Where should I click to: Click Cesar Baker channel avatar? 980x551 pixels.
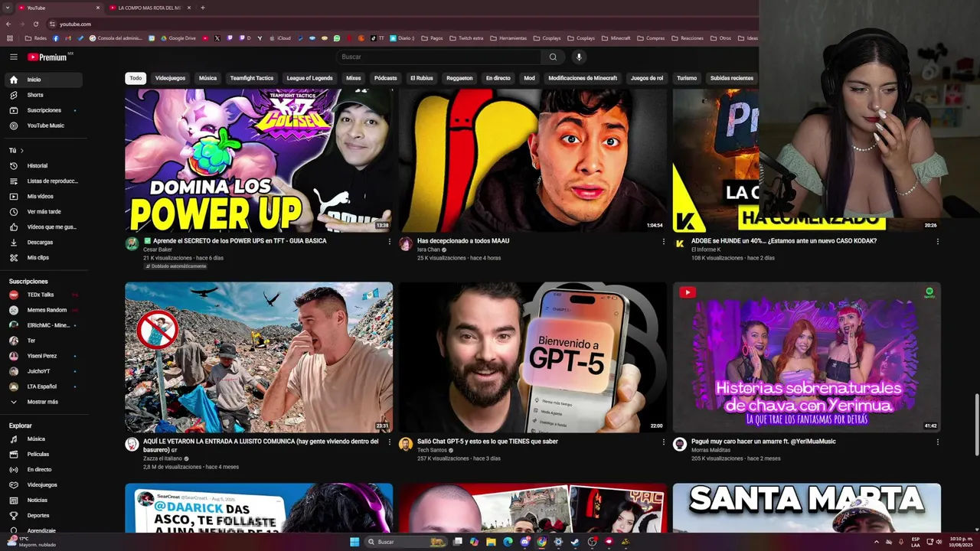[x=132, y=244]
